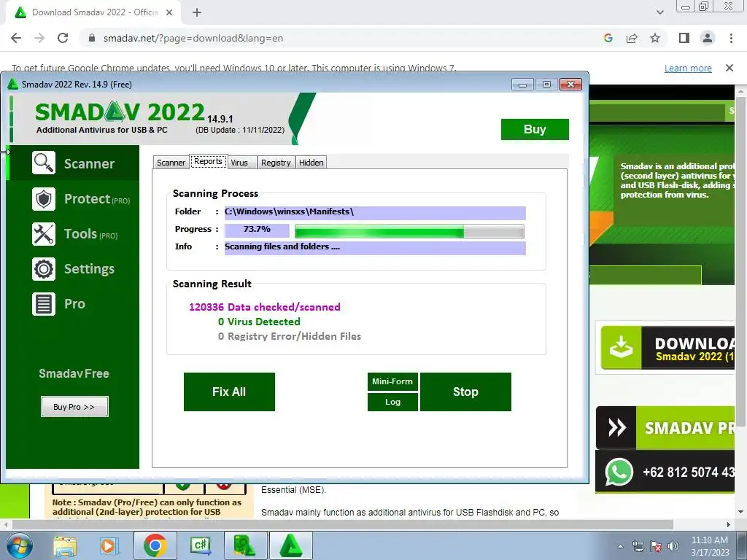Stop the scanning process
Image resolution: width=747 pixels, height=560 pixels.
pos(465,392)
